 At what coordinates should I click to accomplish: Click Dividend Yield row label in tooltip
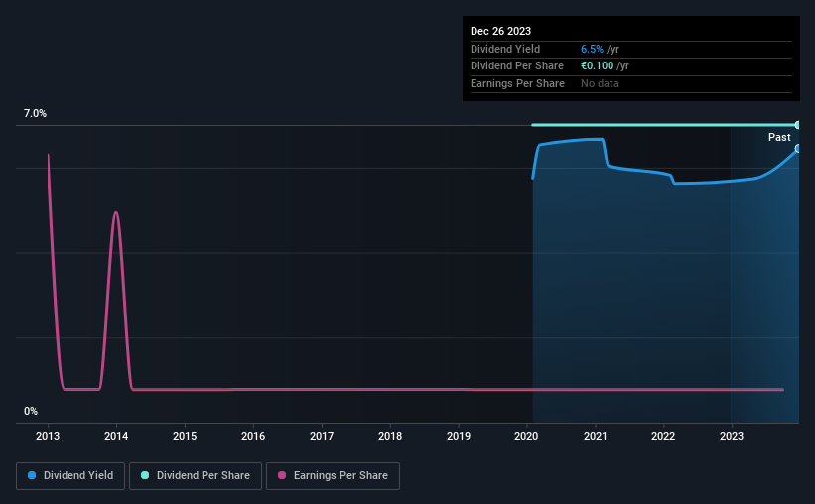point(505,49)
